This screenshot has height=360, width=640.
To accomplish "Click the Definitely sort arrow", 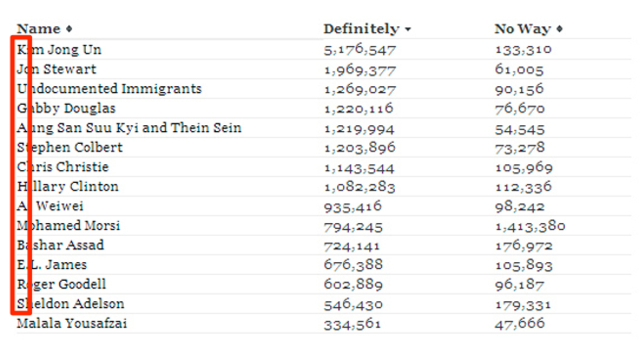I will pos(408,29).
